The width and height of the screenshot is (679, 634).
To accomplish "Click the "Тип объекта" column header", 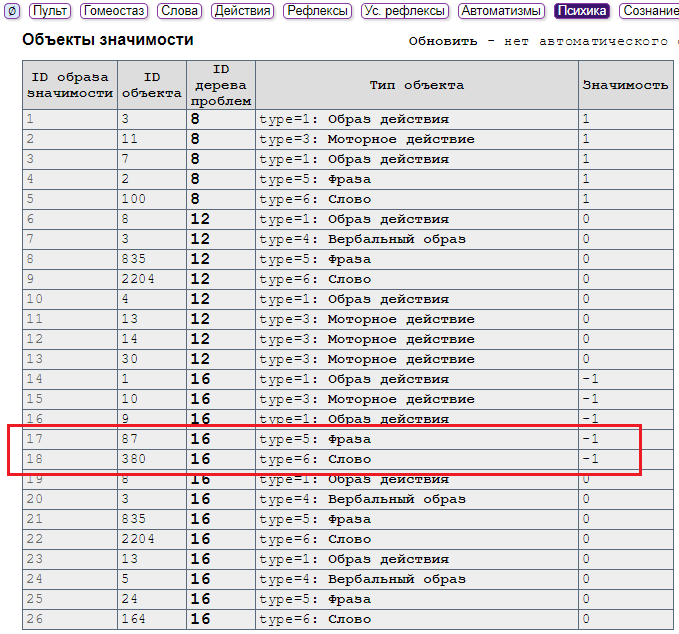I will (x=416, y=85).
